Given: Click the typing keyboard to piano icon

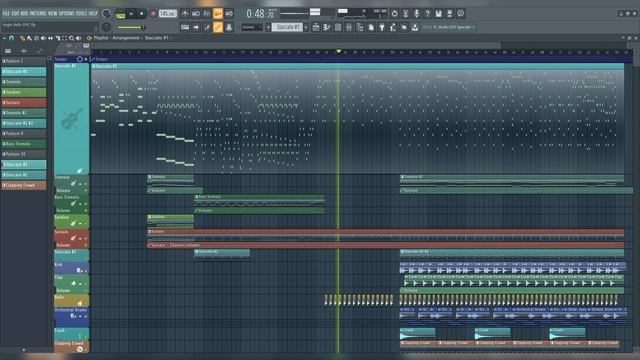Looking at the screenshot, I should [x=185, y=27].
